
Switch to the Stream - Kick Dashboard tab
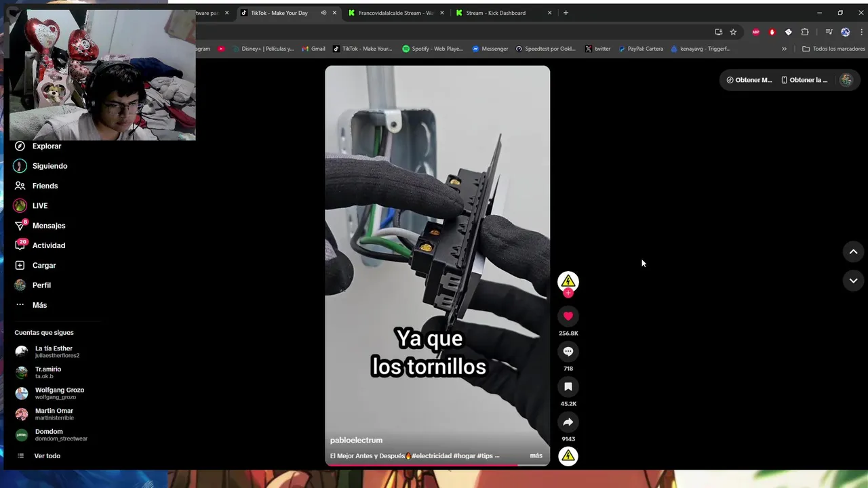coord(504,13)
